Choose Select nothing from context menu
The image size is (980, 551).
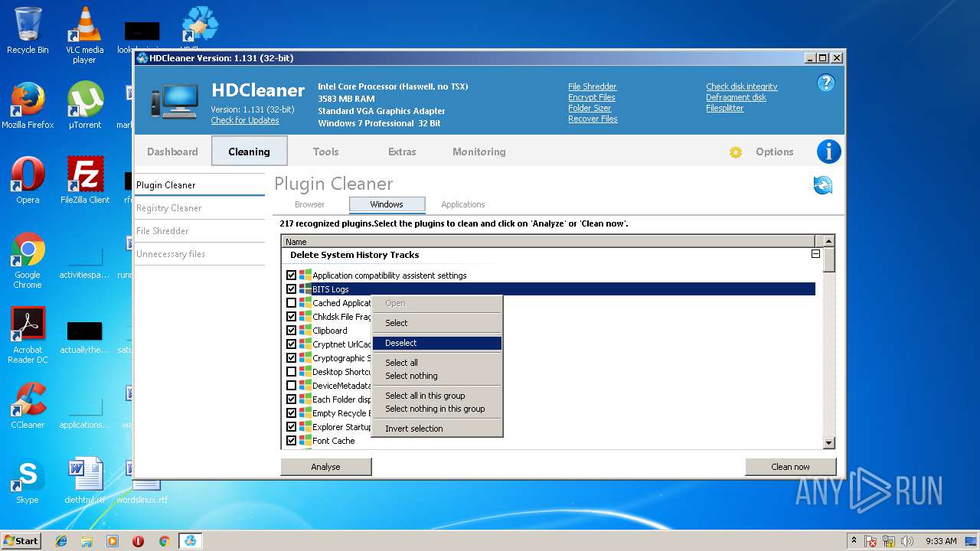click(437, 376)
